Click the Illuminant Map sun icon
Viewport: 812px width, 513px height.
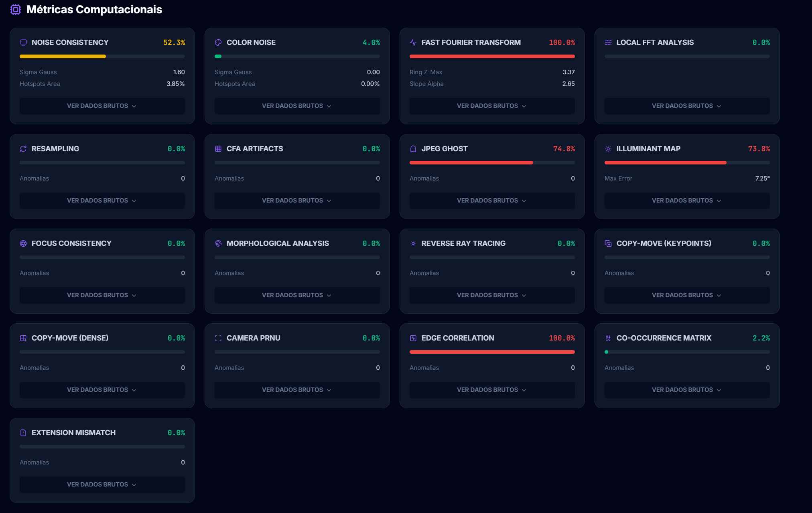click(608, 149)
